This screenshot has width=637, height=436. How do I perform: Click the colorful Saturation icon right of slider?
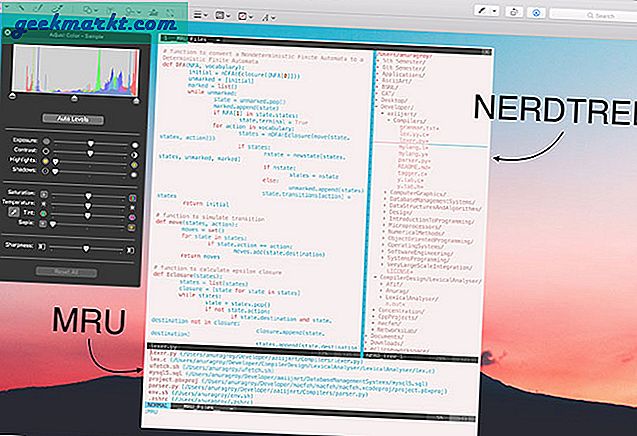coord(132,198)
